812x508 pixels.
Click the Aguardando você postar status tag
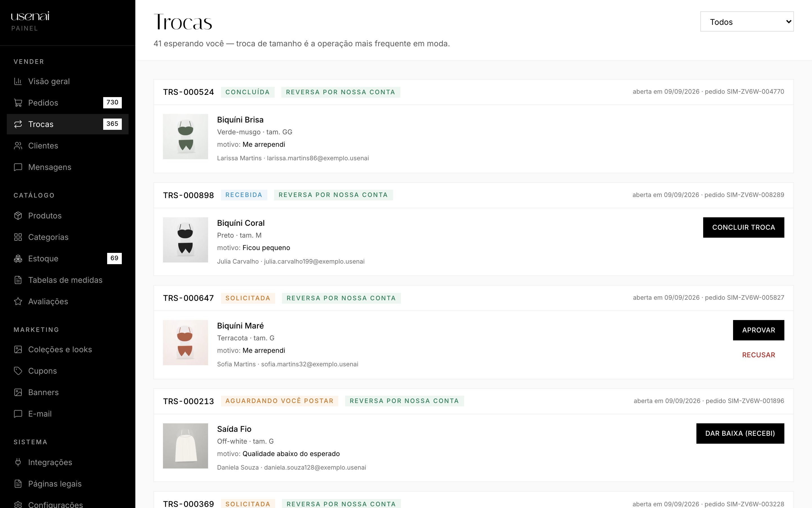point(279,401)
